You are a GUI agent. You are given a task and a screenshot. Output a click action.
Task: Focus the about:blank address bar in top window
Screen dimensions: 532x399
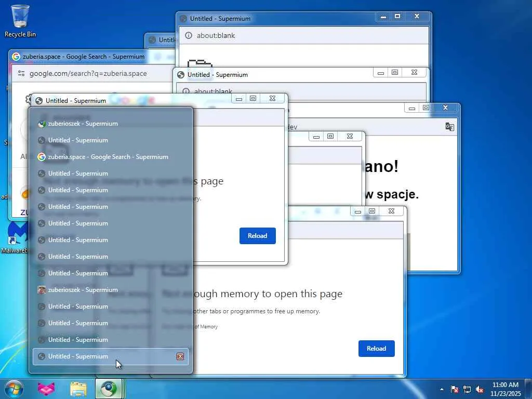303,35
